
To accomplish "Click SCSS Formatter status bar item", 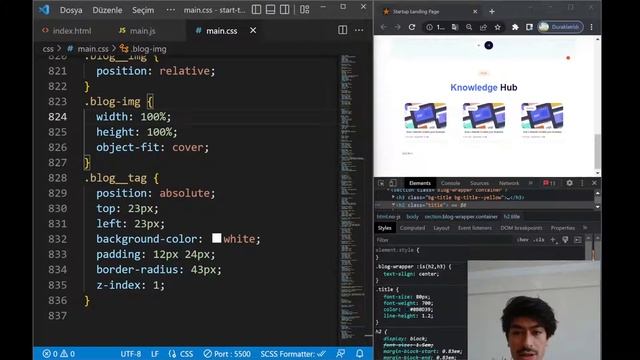I will (293, 353).
